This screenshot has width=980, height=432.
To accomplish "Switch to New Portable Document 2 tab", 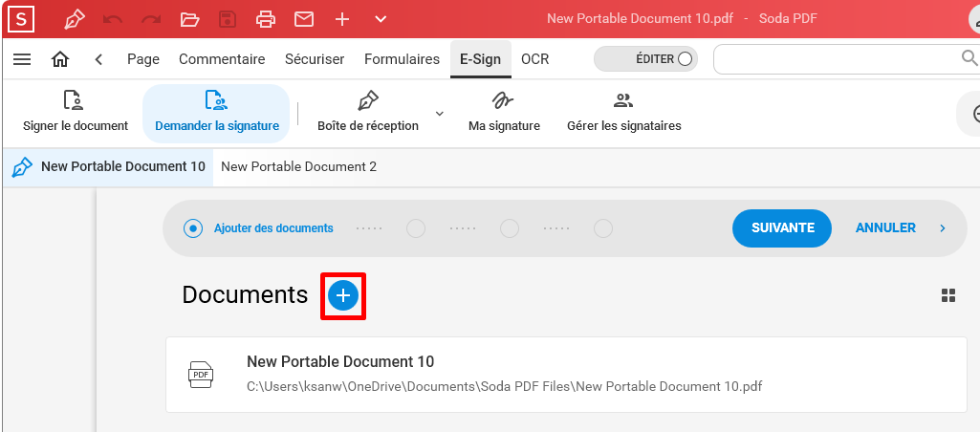I will pos(298,167).
